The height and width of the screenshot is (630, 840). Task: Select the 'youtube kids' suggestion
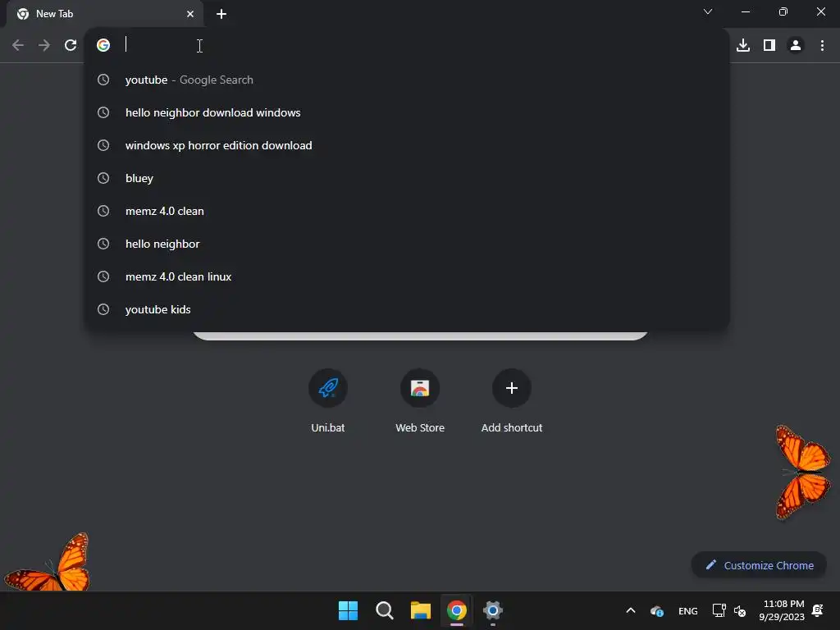coord(407,309)
